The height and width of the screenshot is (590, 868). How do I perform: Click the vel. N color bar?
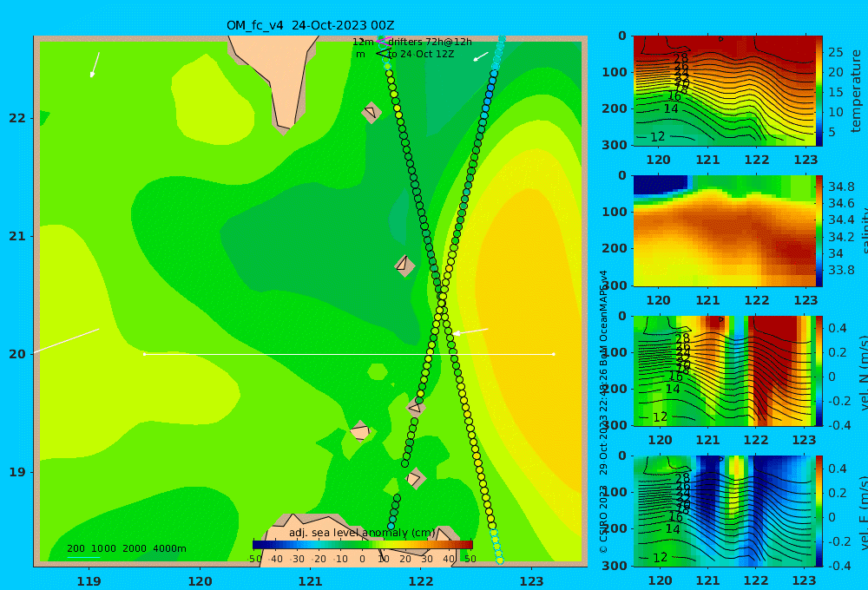819,370
